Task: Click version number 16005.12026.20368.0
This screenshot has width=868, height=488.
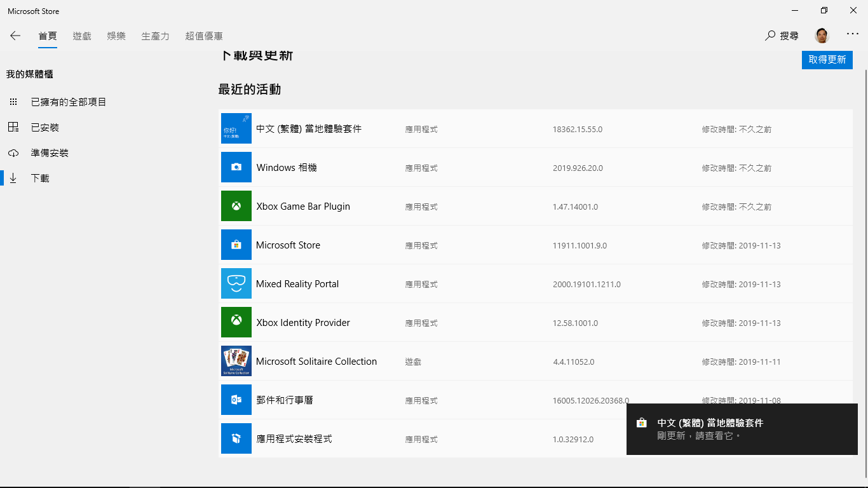Action: [591, 400]
